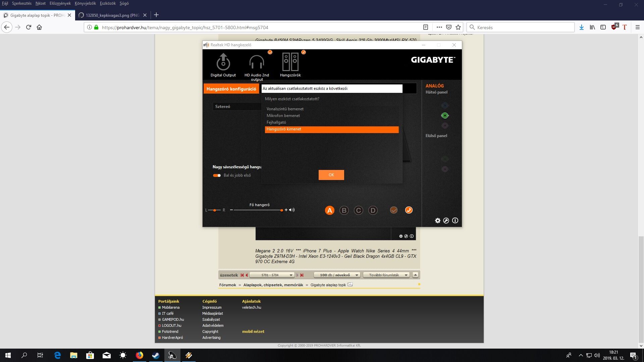Choose Vonalszintű bemenet option
This screenshot has height=362, width=644.
[332, 109]
